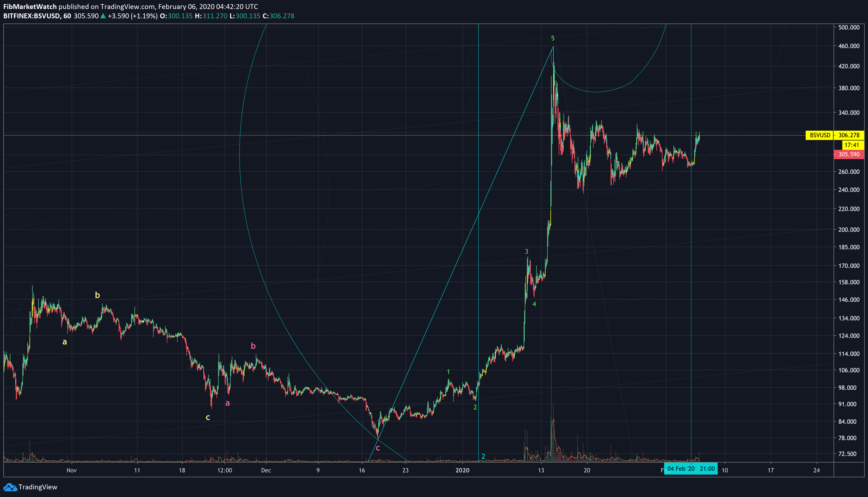868x497 pixels.
Task: Click the yellow wave label c
Action: [208, 417]
